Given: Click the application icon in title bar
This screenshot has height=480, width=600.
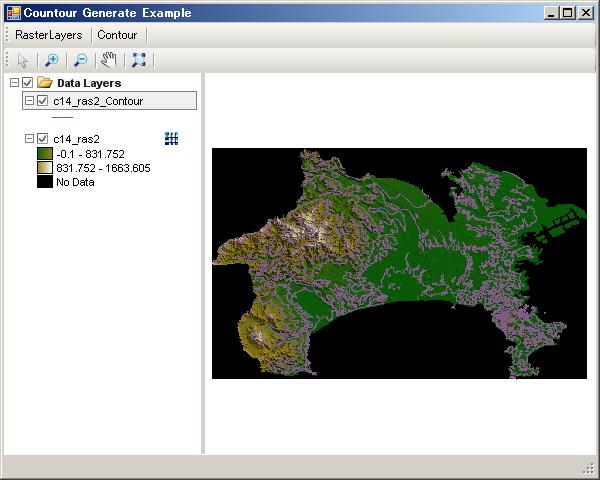Looking at the screenshot, I should tap(13, 13).
